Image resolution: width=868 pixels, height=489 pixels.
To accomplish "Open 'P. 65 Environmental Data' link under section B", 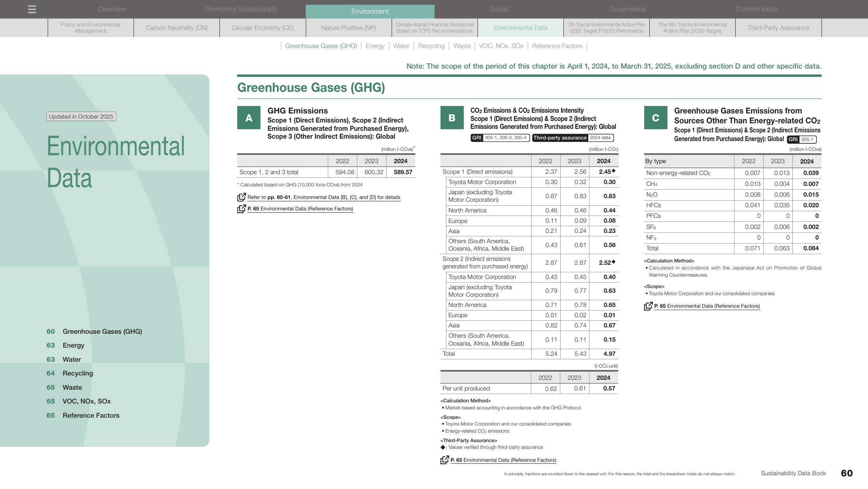I will [x=504, y=460].
